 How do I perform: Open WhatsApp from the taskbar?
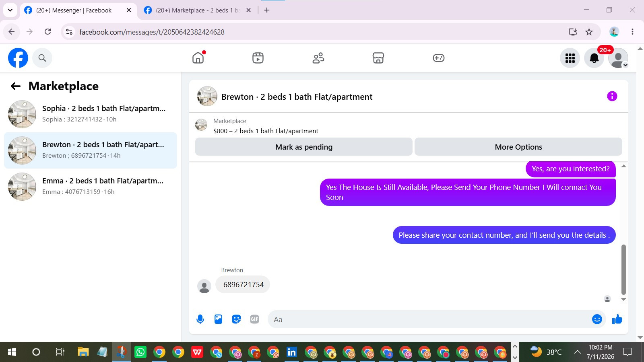(x=140, y=352)
